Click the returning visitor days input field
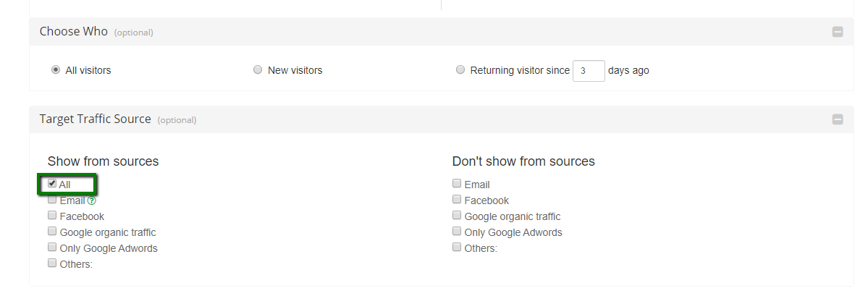 click(588, 71)
